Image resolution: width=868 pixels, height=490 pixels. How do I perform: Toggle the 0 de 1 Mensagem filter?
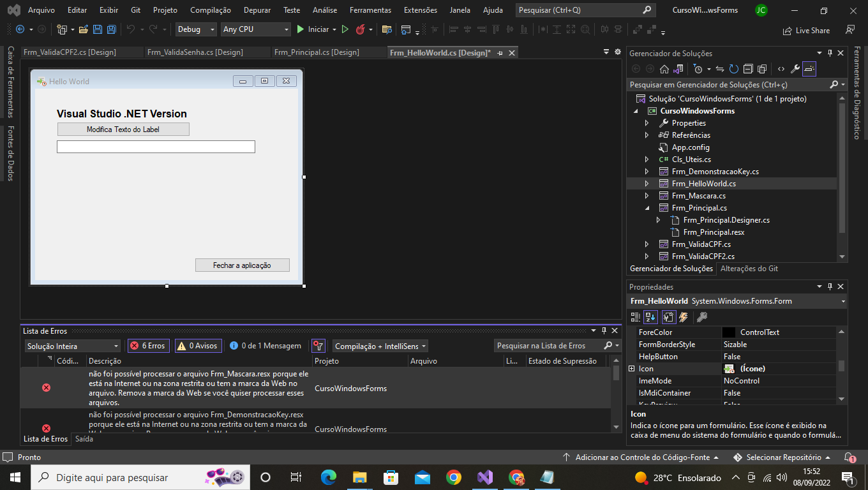(266, 346)
